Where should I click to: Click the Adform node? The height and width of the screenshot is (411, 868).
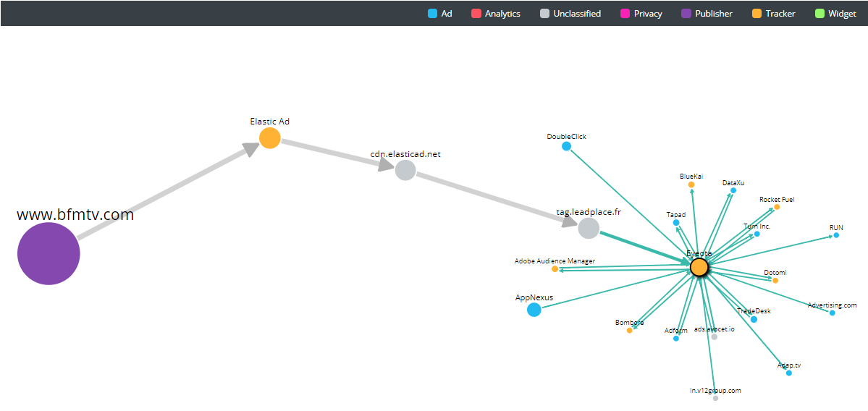pos(676,339)
